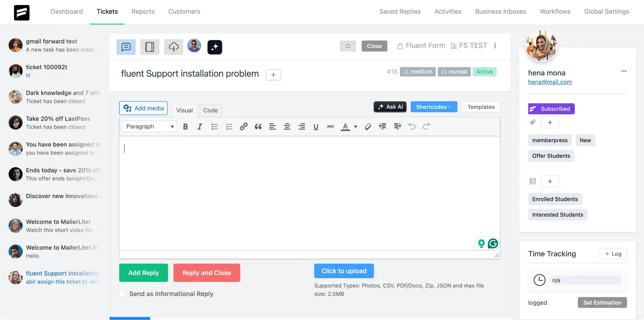Clear formatting with the eraser icon

368,126
